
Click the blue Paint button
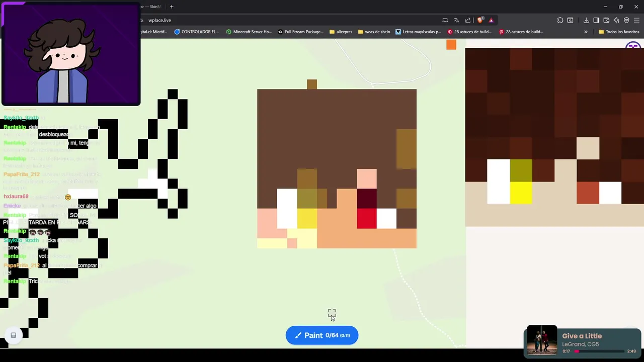click(322, 335)
